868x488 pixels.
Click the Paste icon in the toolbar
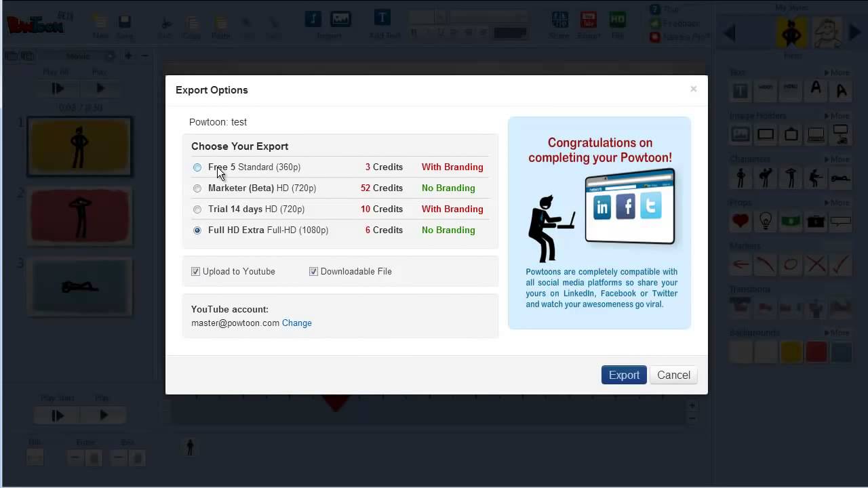click(x=221, y=24)
